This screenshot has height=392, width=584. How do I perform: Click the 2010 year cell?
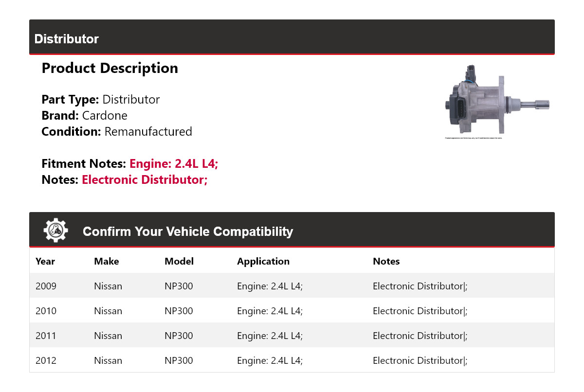point(46,311)
